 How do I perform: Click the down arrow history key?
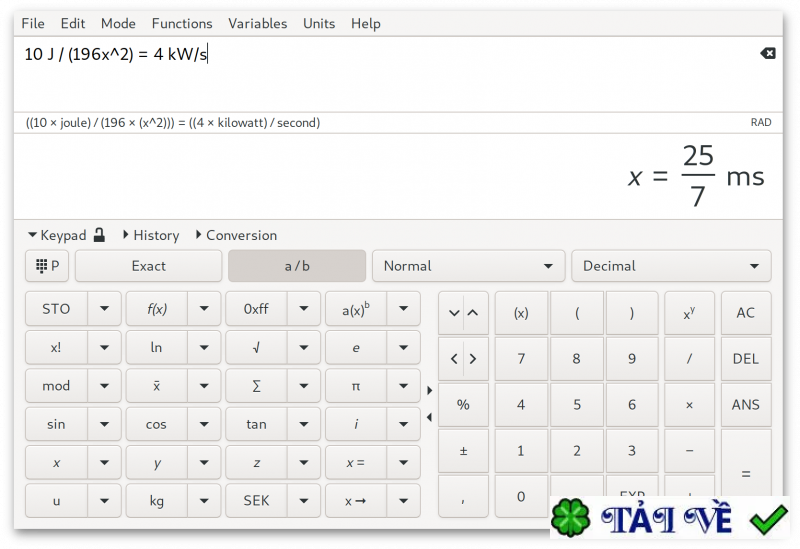(453, 313)
